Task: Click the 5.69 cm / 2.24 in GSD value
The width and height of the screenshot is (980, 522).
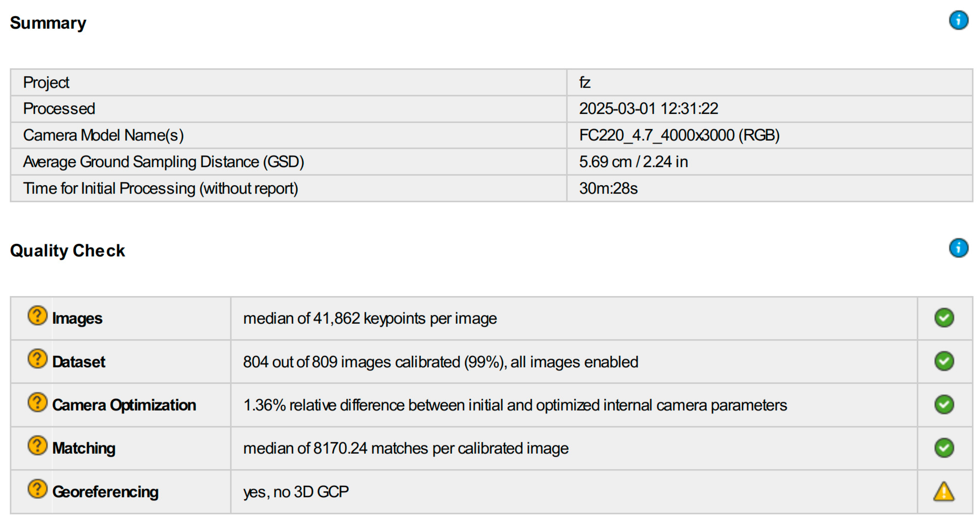Action: point(633,162)
